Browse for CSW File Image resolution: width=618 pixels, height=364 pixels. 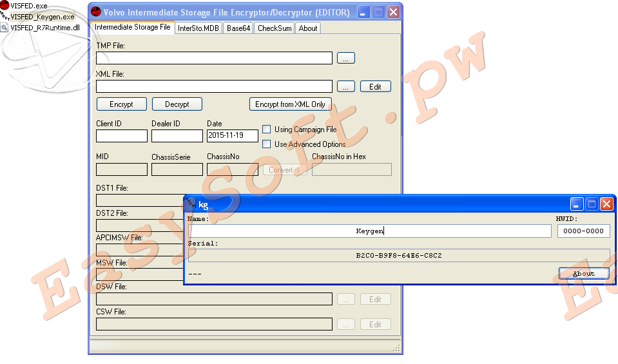(345, 325)
